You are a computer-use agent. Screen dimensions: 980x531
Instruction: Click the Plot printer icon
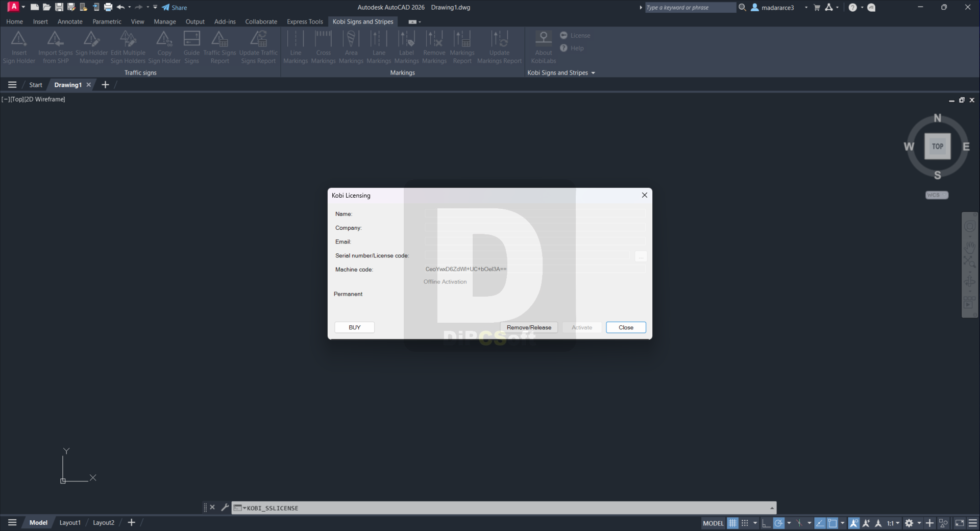108,7
